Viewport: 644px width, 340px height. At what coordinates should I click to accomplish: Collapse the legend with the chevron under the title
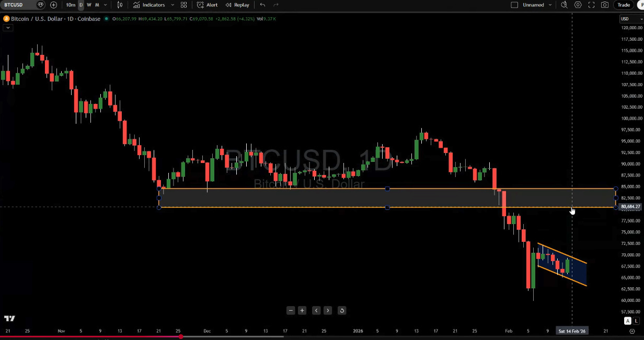7,28
